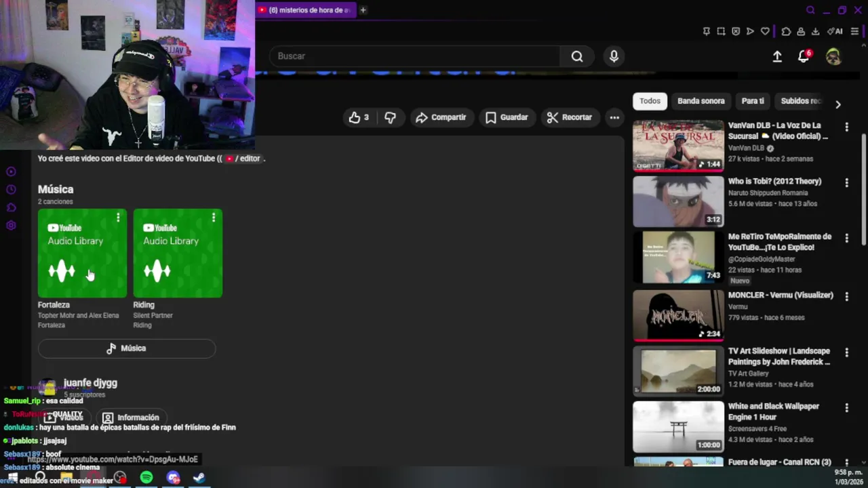Open options for White and Black Wallpaper video
Image resolution: width=868 pixels, height=488 pixels.
(846, 407)
